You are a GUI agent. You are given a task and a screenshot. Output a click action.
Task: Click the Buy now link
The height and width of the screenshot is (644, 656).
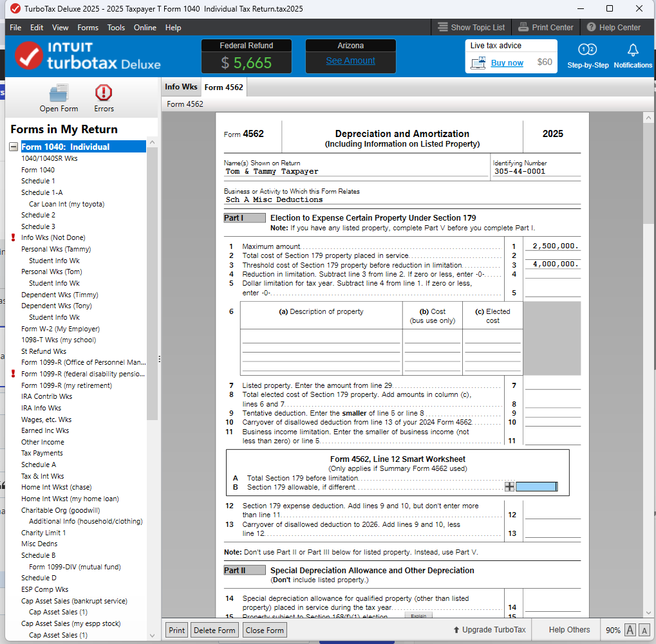[x=507, y=63]
